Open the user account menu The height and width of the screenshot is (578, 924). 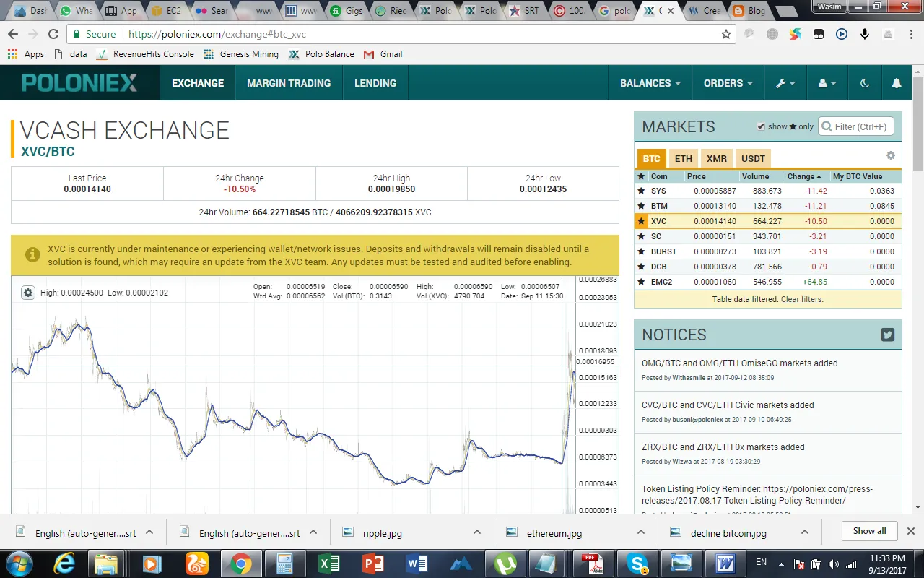827,83
